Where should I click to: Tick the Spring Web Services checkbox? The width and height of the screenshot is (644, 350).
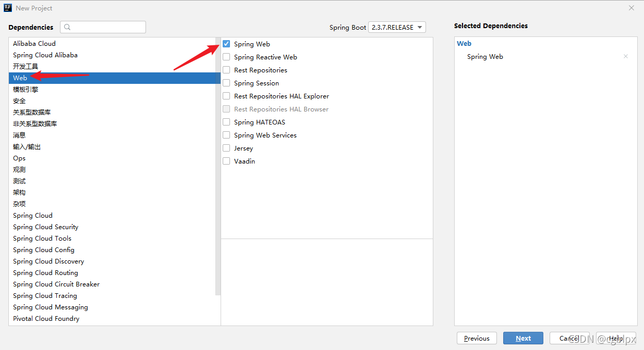click(x=226, y=135)
